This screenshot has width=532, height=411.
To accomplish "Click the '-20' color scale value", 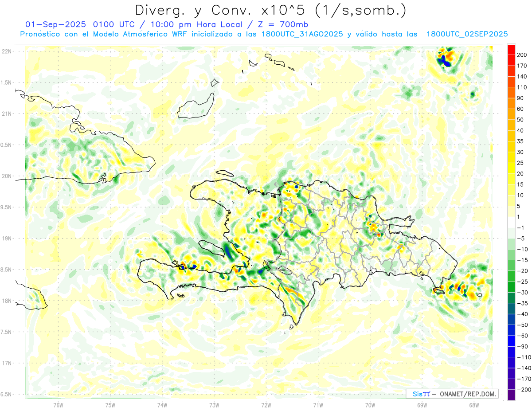I will 523,271.
